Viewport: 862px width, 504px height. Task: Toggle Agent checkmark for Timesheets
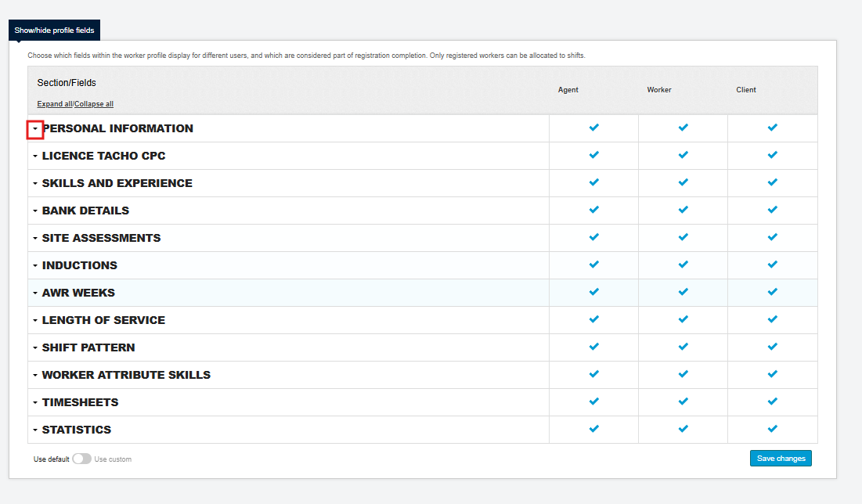[593, 401]
